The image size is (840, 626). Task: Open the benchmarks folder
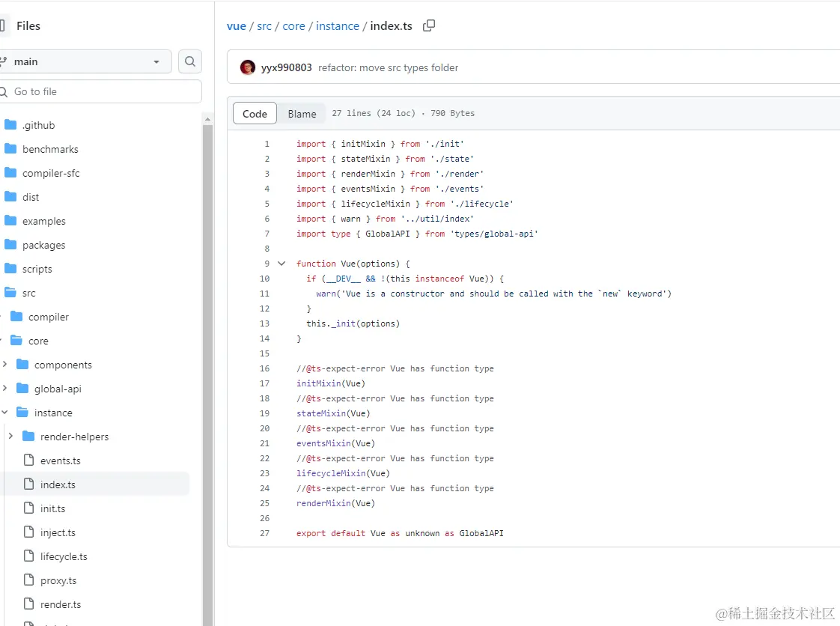click(50, 150)
